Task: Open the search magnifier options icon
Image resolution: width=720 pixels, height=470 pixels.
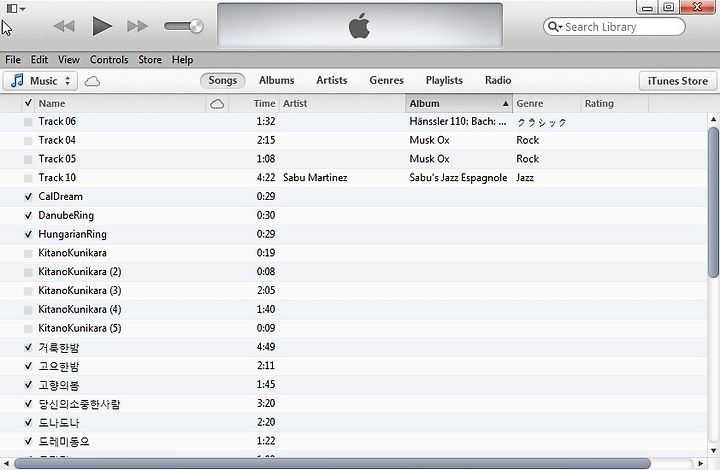Action: tap(555, 27)
